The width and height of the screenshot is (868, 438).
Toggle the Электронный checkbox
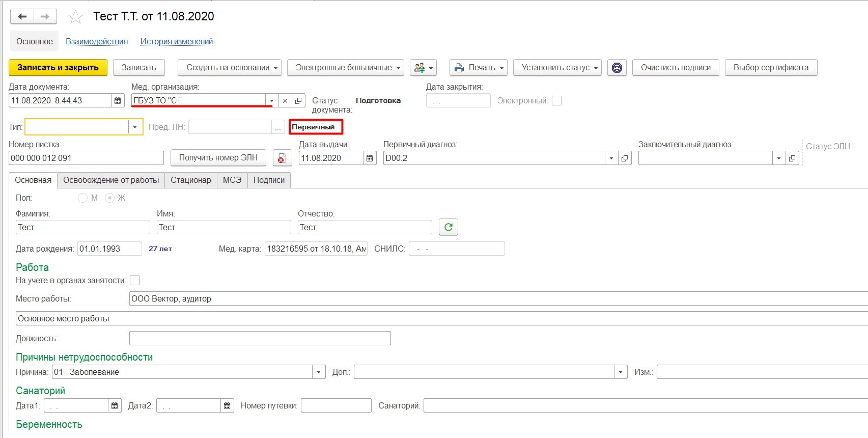tap(557, 101)
